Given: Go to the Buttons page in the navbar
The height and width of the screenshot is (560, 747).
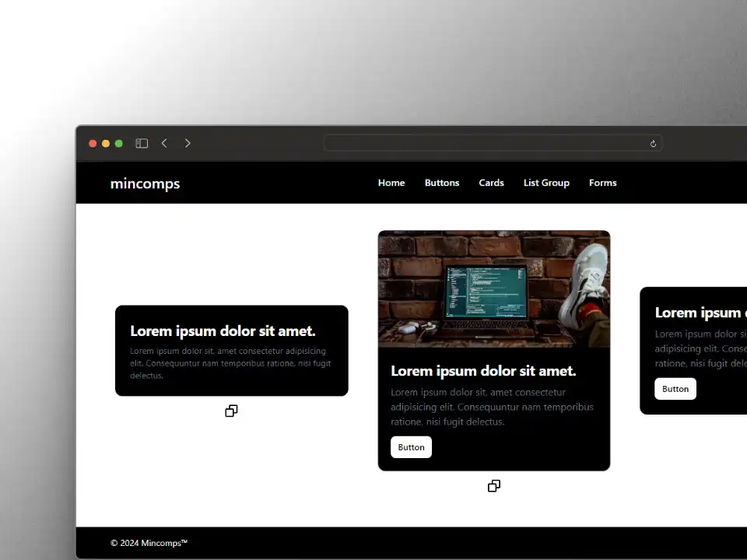Looking at the screenshot, I should pos(442,183).
